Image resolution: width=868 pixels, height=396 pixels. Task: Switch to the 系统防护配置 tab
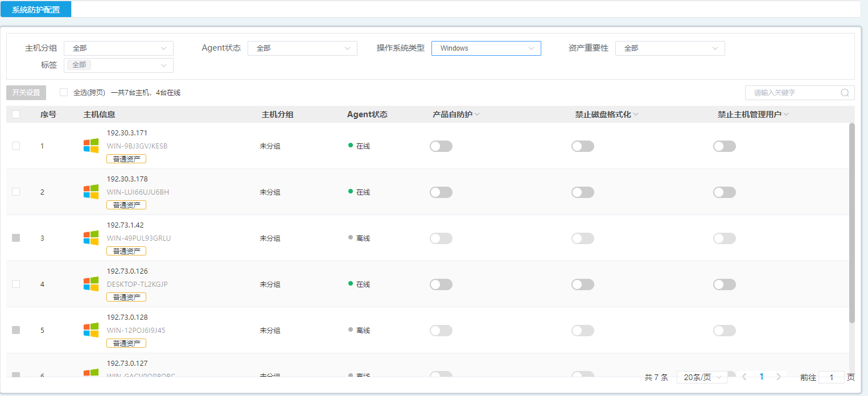coord(36,10)
